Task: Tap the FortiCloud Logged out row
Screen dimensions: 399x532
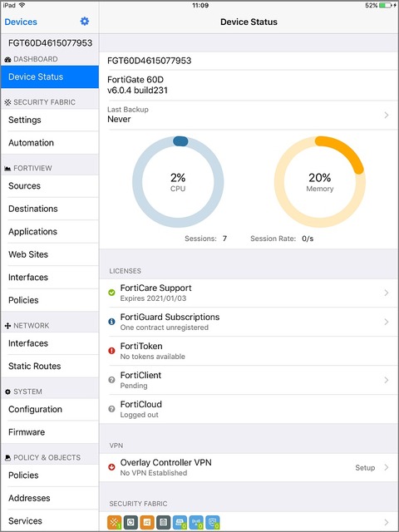Action: [249, 409]
